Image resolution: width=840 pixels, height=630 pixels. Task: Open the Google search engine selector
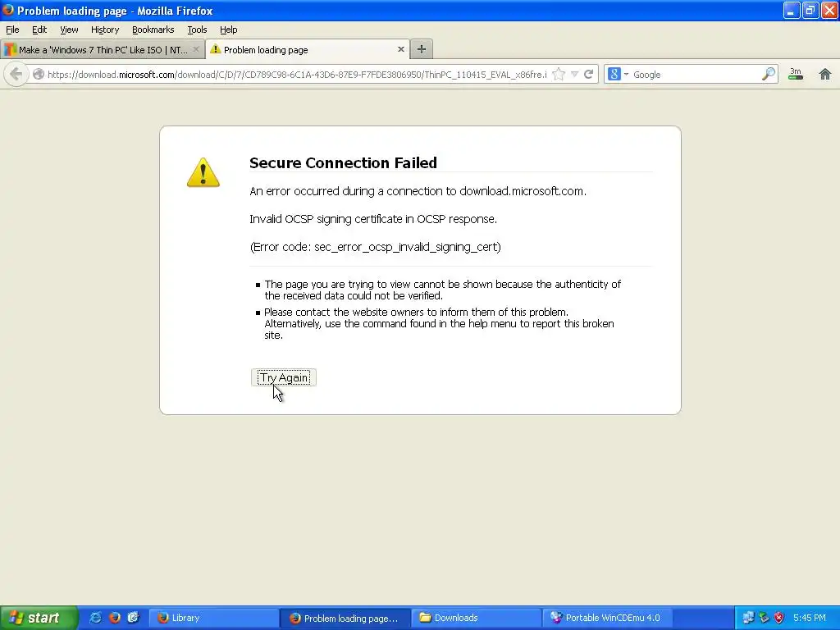618,74
